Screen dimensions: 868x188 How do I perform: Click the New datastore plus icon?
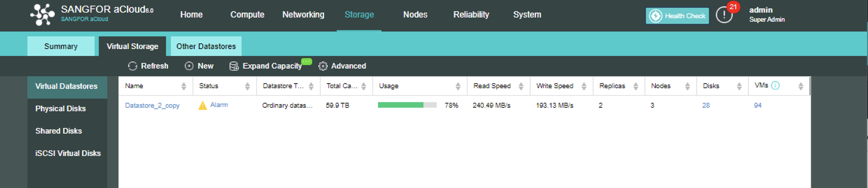(189, 66)
